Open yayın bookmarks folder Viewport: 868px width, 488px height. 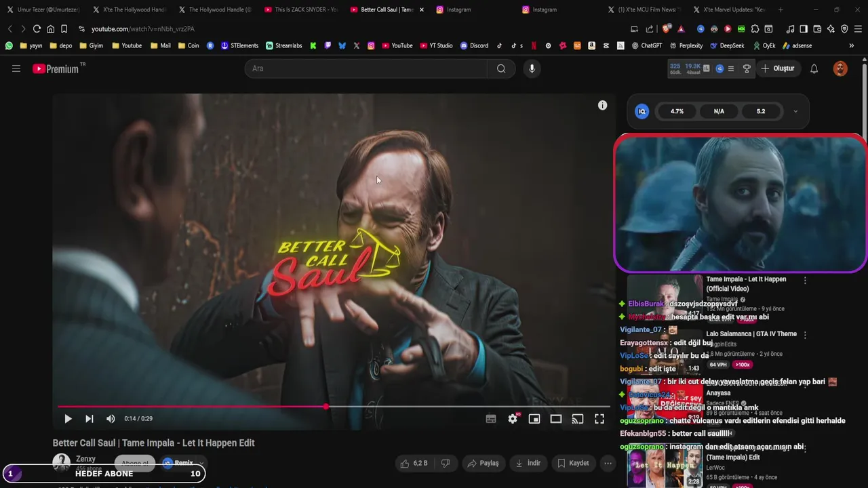coord(31,45)
